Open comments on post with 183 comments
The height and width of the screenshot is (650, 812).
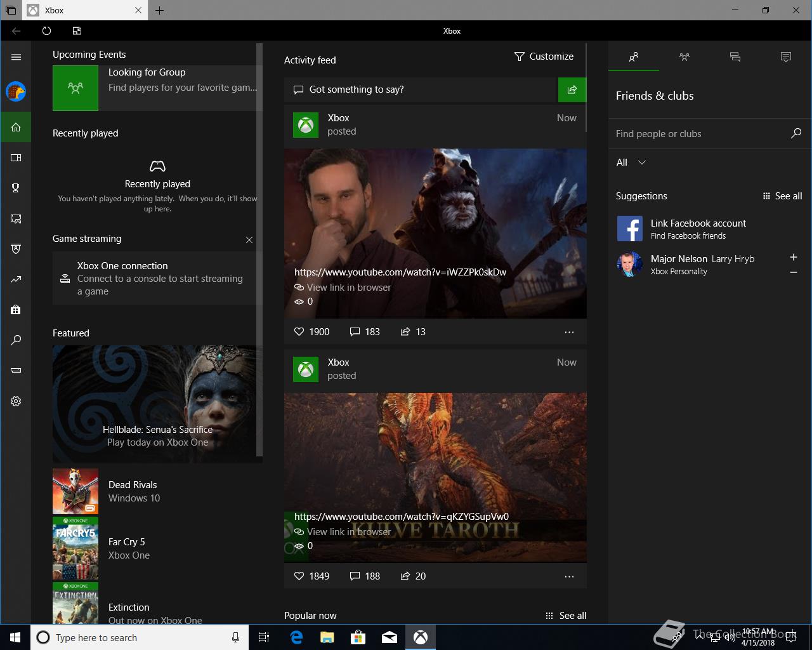tap(365, 331)
